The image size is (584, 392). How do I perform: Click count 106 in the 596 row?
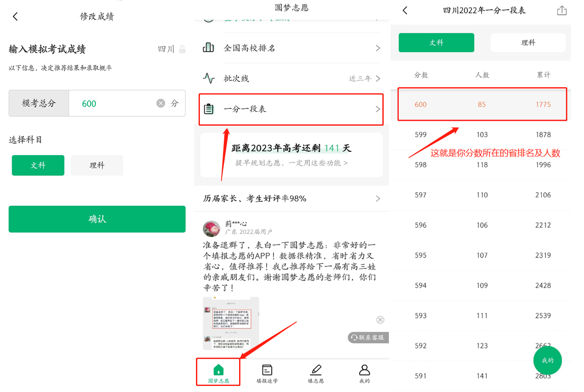point(482,225)
